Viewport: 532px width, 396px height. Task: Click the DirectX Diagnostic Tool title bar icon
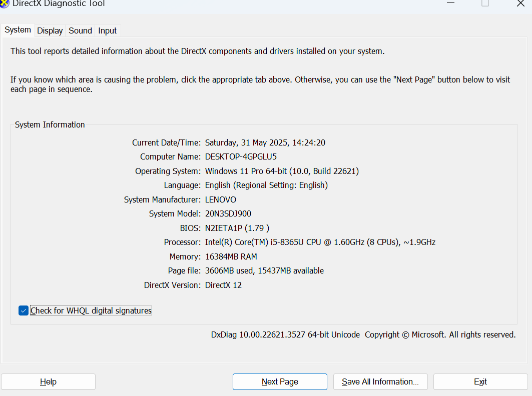(x=6, y=4)
